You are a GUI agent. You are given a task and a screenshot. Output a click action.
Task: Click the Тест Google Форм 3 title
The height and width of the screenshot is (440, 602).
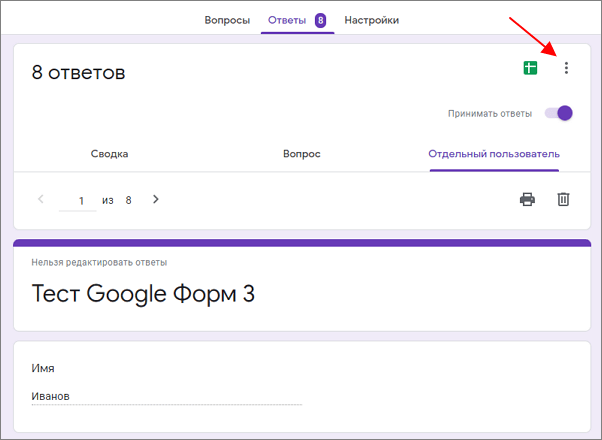click(143, 294)
